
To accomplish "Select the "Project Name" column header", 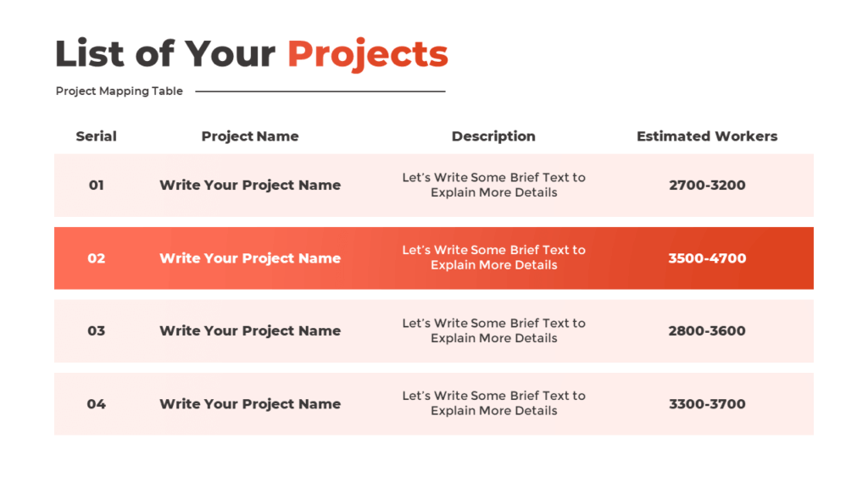I will [250, 136].
